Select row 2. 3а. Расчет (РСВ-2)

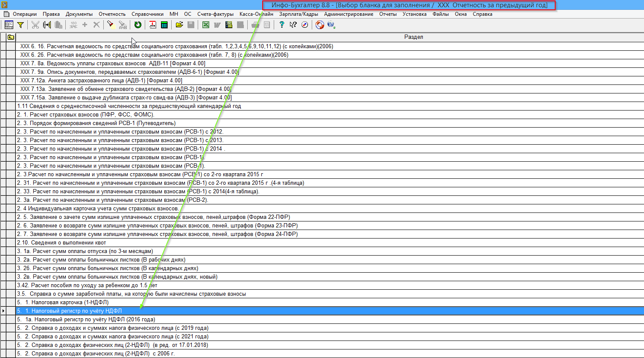point(329,200)
